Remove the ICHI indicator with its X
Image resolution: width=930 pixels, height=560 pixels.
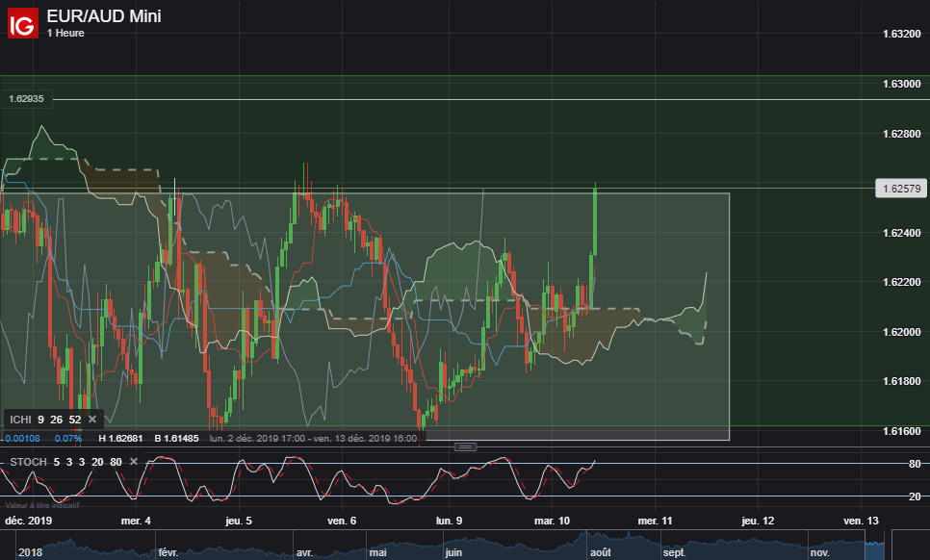tap(92, 420)
